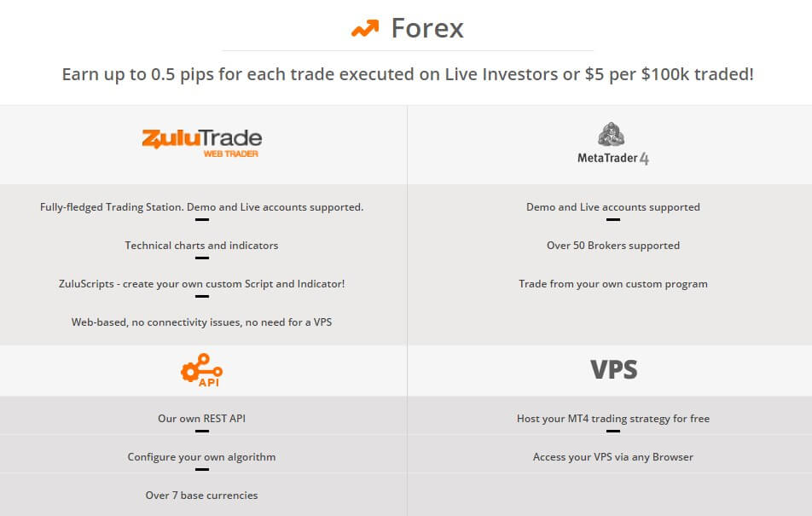Select 'Web-based, no connectivity issues' line
Viewport: 812px width, 516px height.
201,322
